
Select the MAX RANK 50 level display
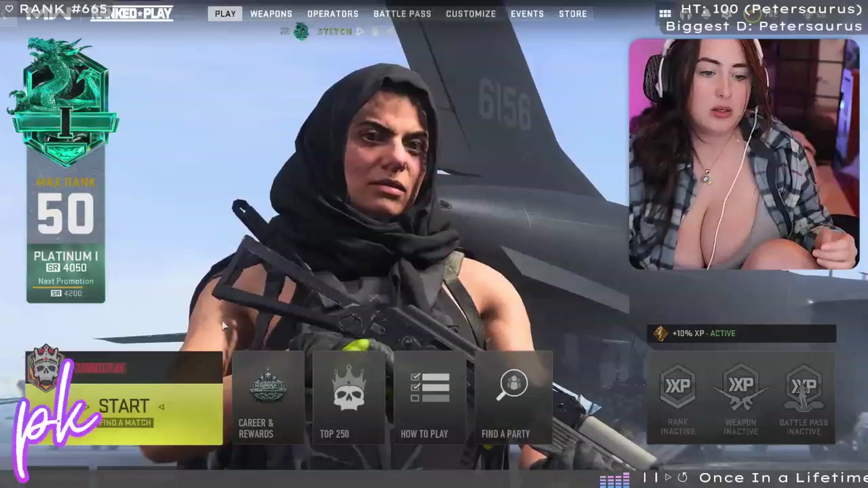tap(66, 206)
